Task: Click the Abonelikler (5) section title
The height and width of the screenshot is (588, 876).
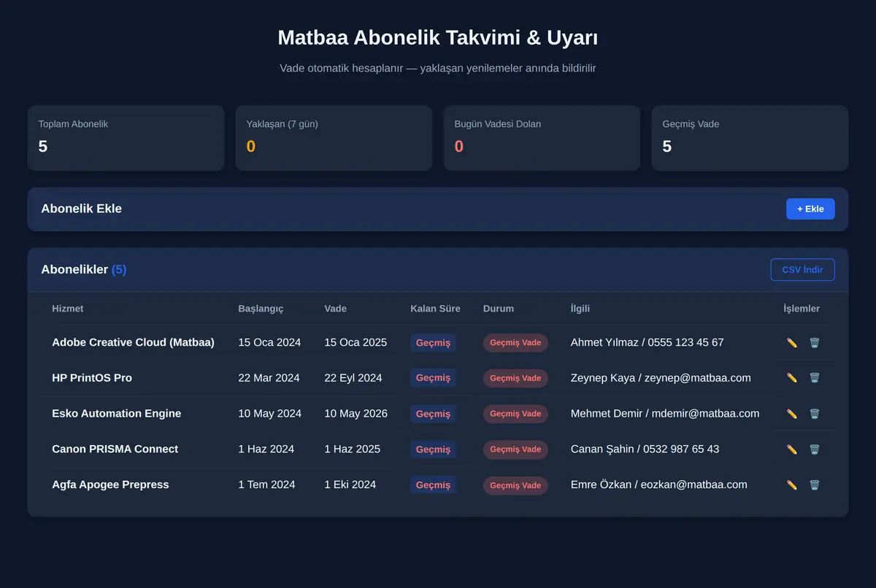Action: click(84, 270)
